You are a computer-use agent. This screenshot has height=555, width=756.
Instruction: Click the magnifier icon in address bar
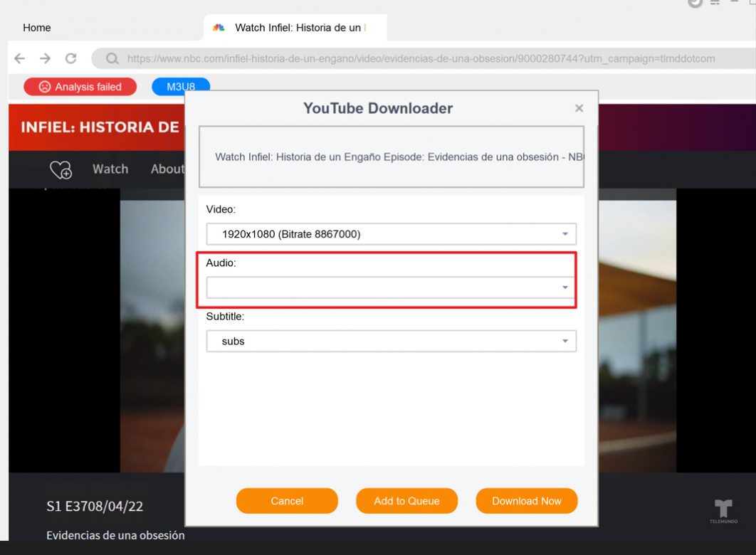(x=112, y=59)
